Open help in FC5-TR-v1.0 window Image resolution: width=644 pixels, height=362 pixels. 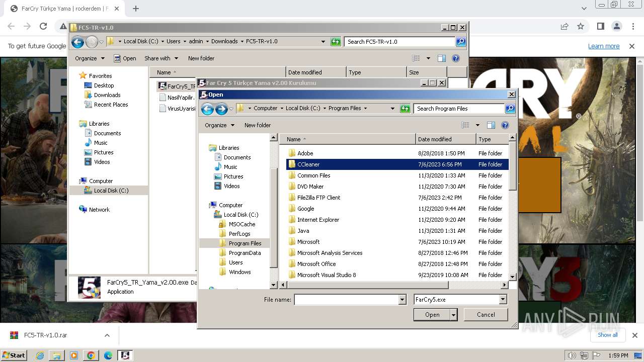tap(456, 58)
